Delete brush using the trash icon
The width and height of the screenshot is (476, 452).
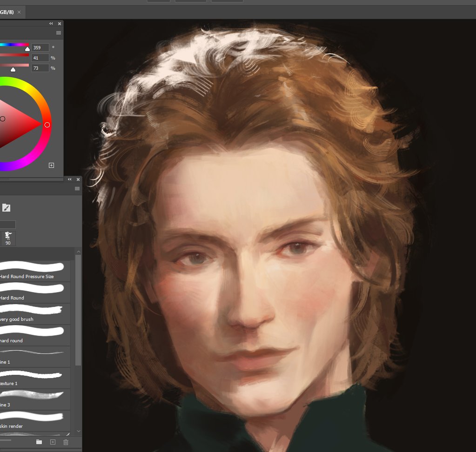pos(66,442)
